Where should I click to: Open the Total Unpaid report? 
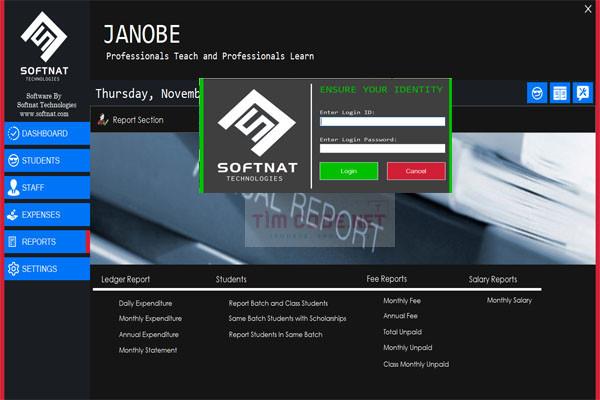(x=402, y=332)
